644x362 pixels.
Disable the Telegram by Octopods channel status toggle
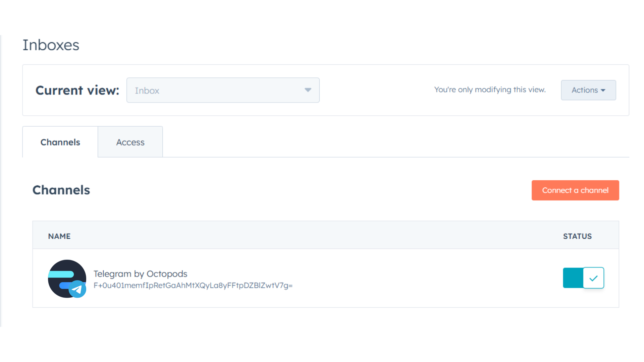click(583, 278)
